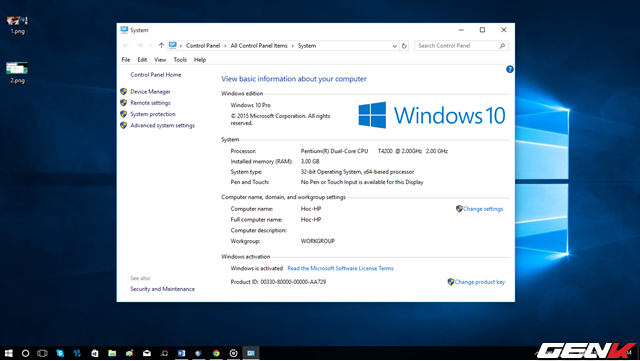The image size is (640, 361).
Task: Click the Control Panel breadcrumb
Action: click(203, 46)
